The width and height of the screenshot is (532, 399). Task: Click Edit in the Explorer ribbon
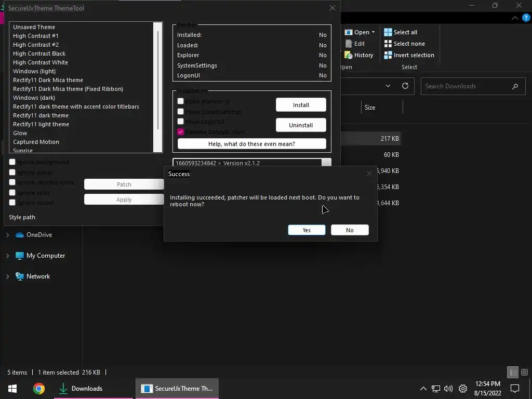pos(355,44)
